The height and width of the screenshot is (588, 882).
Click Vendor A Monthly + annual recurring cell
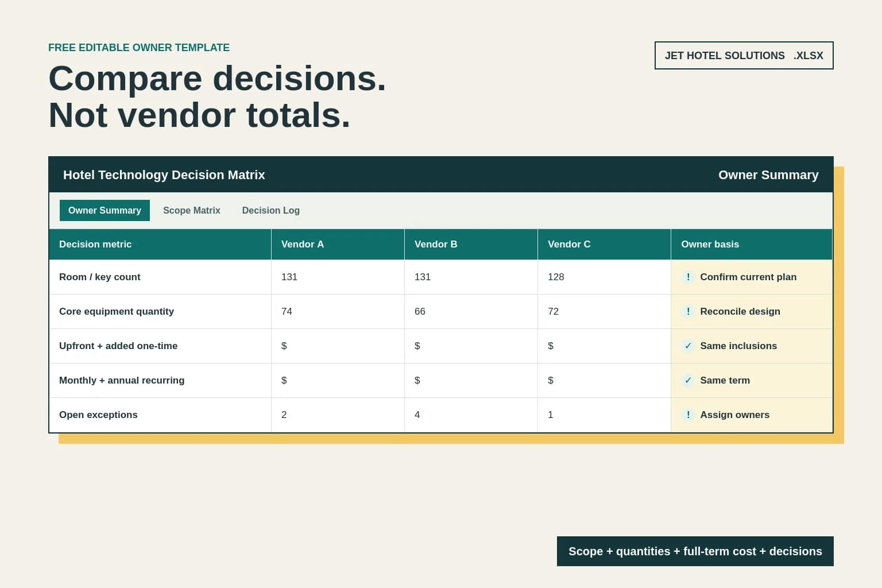tap(338, 380)
